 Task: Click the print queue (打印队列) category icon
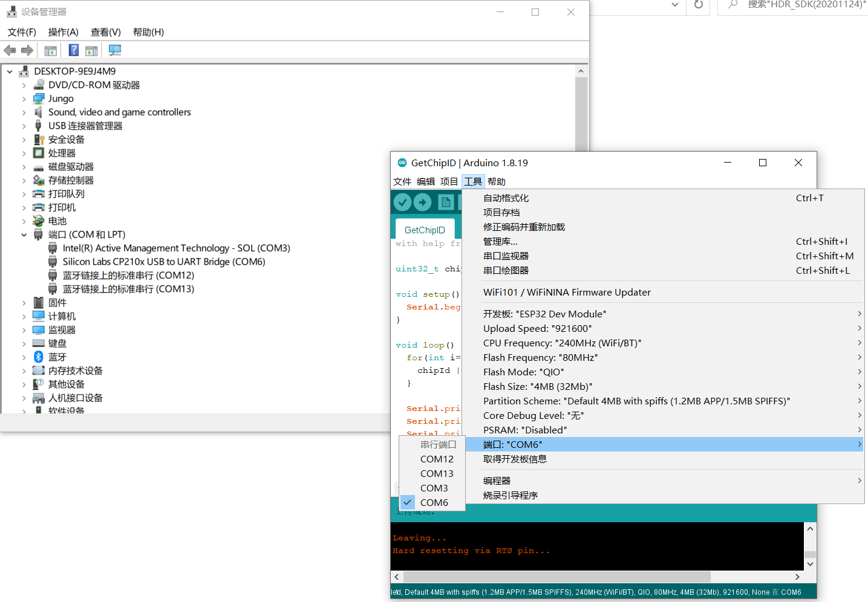pos(39,194)
